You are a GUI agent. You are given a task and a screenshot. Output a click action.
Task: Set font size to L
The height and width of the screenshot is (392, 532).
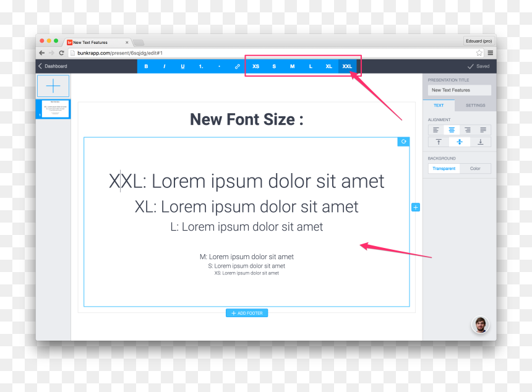[x=311, y=66]
